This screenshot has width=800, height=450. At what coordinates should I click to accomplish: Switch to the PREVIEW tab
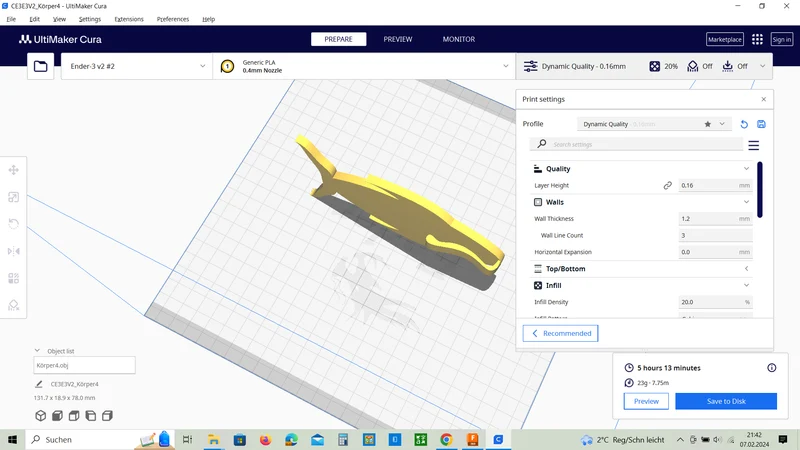coord(398,39)
